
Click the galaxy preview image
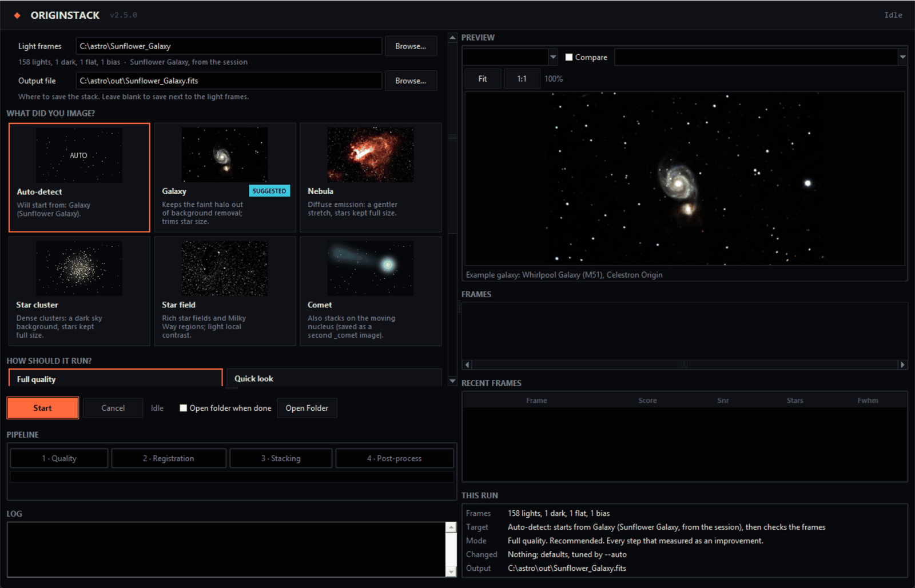[x=685, y=178]
